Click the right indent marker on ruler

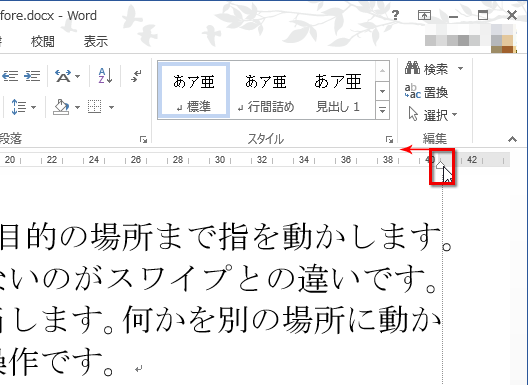[x=439, y=165]
